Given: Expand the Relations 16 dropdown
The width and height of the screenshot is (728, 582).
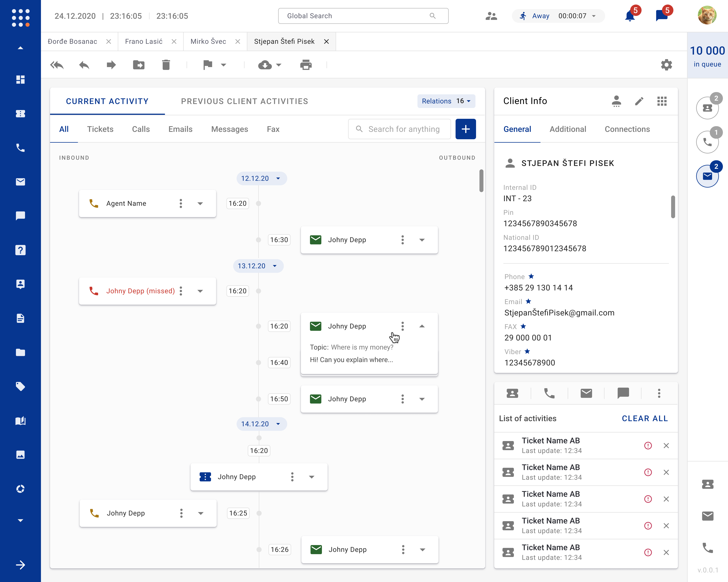Looking at the screenshot, I should [446, 101].
